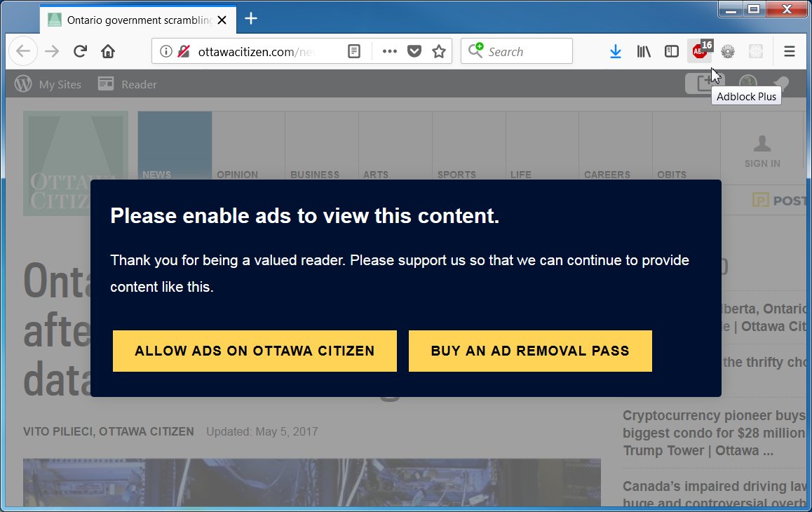This screenshot has width=812, height=512.
Task: Toggle the browser sidebar
Action: [x=671, y=50]
